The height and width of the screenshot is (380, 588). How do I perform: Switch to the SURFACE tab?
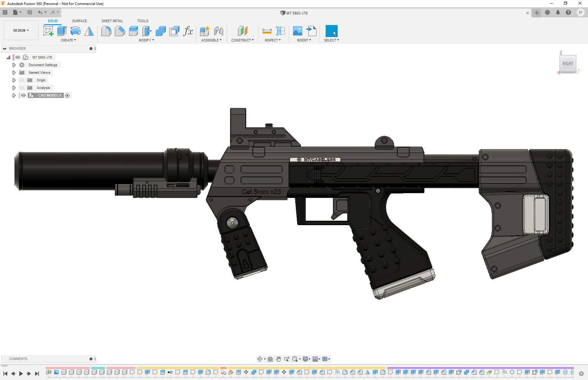pos(79,21)
